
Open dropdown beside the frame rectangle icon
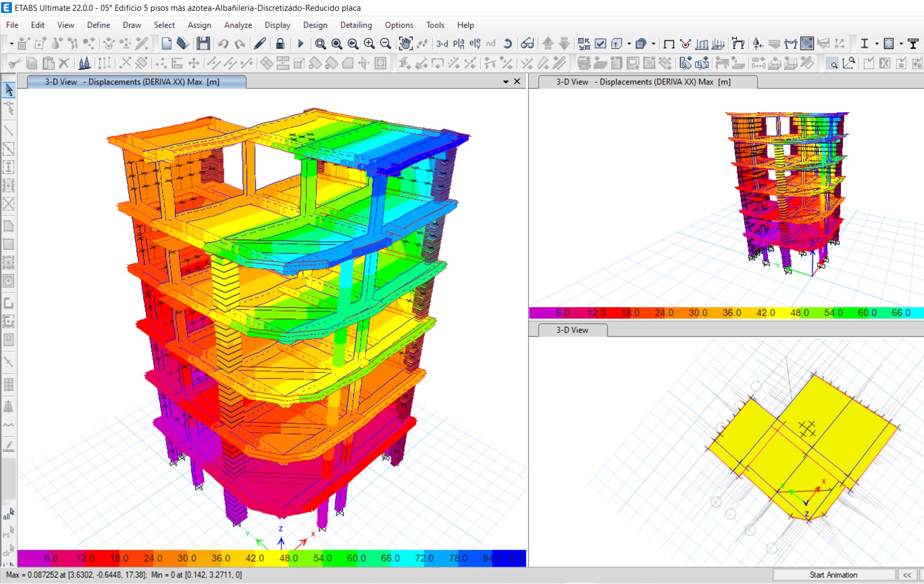coord(901,44)
